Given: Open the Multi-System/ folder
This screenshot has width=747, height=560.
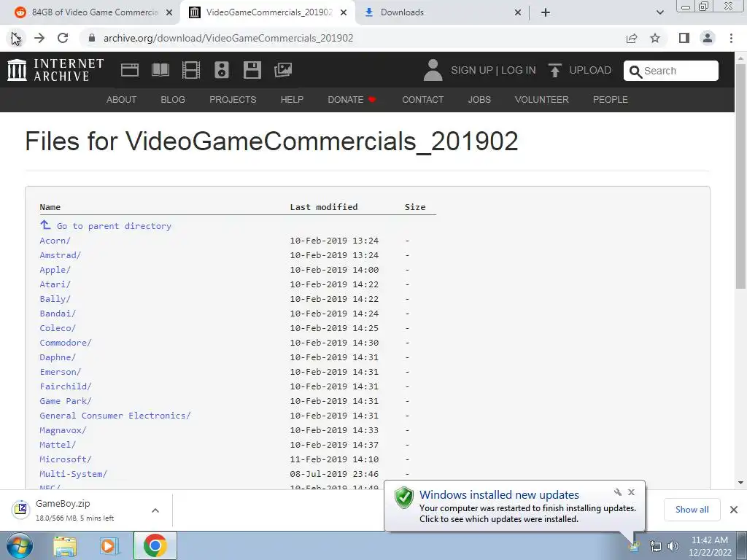Looking at the screenshot, I should pos(74,474).
